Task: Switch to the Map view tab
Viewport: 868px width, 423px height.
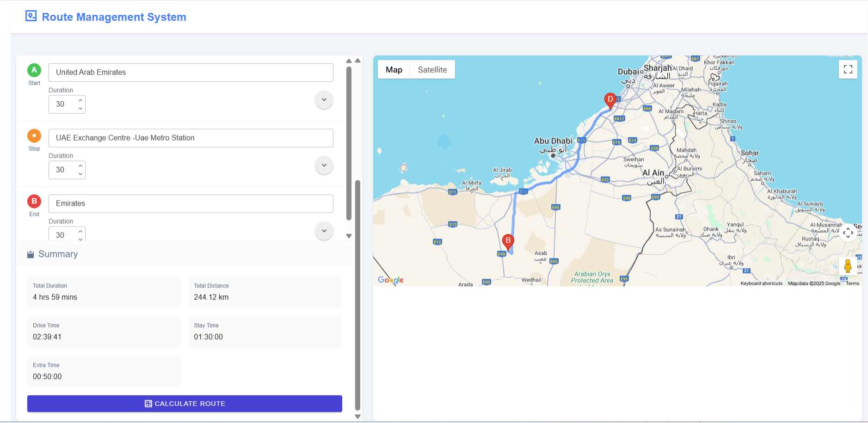Action: pos(394,70)
